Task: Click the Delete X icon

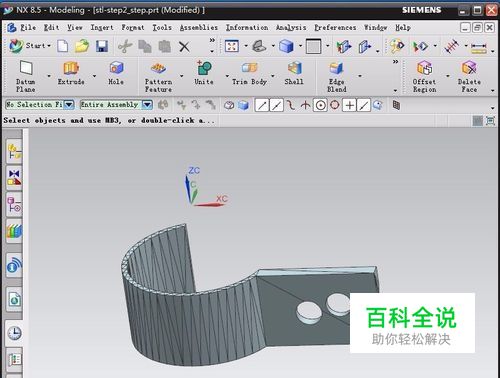Action: click(184, 46)
